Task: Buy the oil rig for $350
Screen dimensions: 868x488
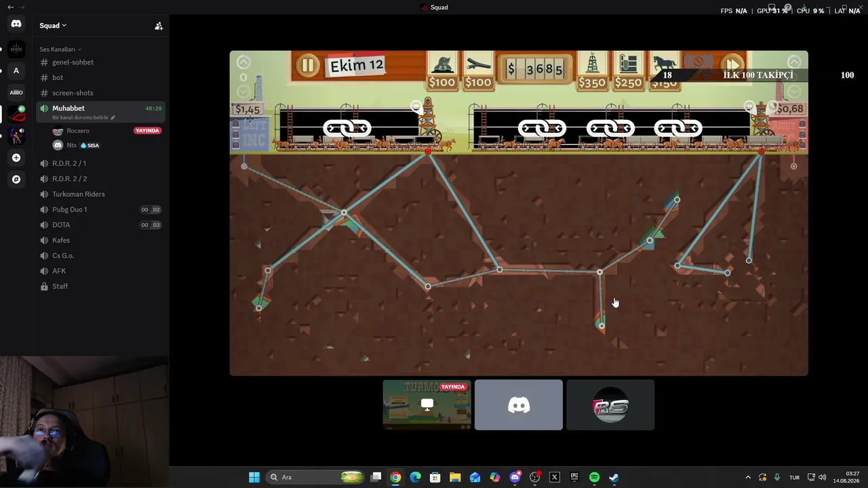Action: pos(592,72)
